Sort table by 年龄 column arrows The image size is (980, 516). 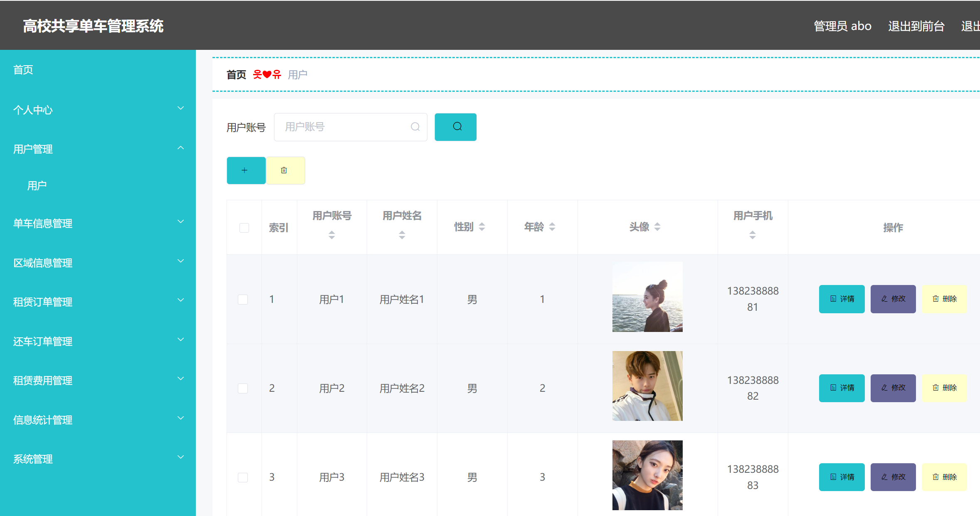tap(552, 227)
